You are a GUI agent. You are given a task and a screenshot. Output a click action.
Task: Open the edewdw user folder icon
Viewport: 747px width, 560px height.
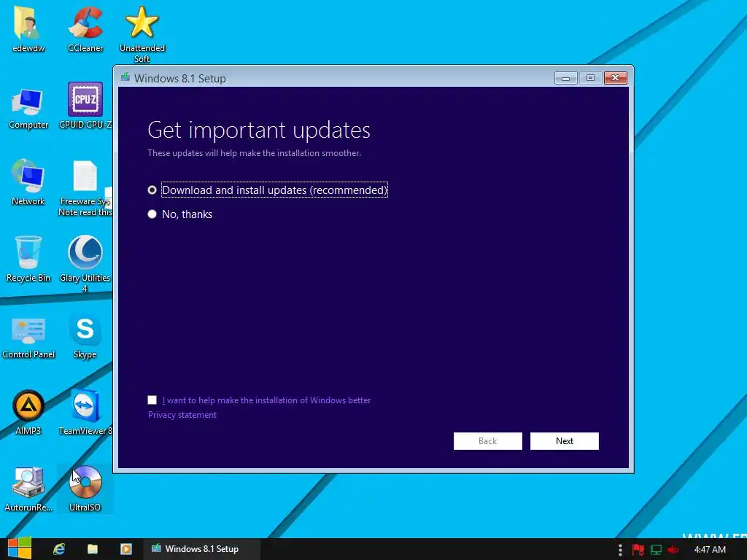(28, 29)
